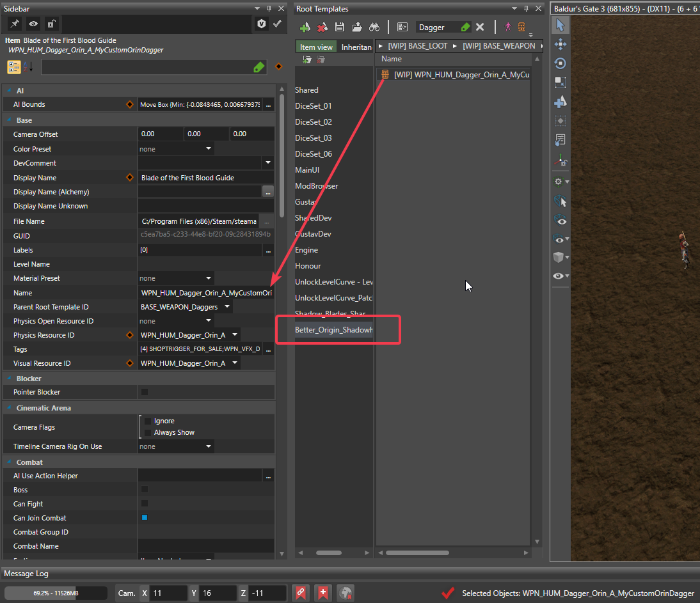The width and height of the screenshot is (700, 603).
Task: Tick the Always Show camera flag
Action: tap(148, 432)
